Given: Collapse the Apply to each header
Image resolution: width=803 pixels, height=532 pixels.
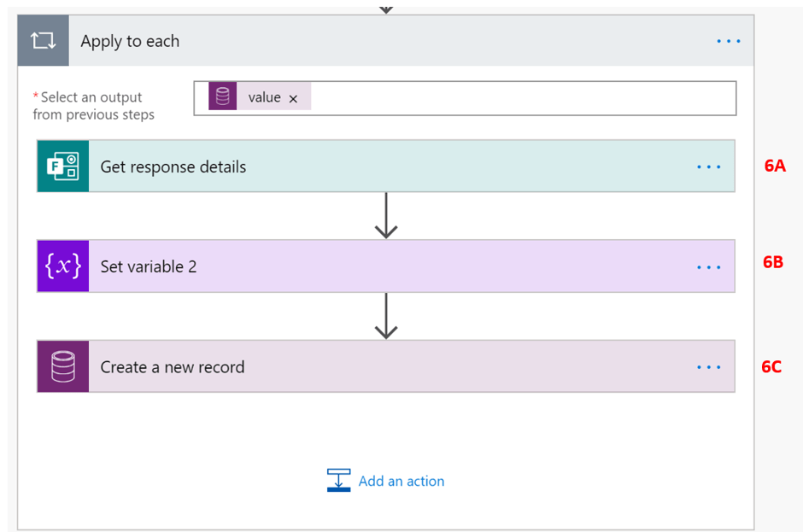Looking at the screenshot, I should pos(385,40).
